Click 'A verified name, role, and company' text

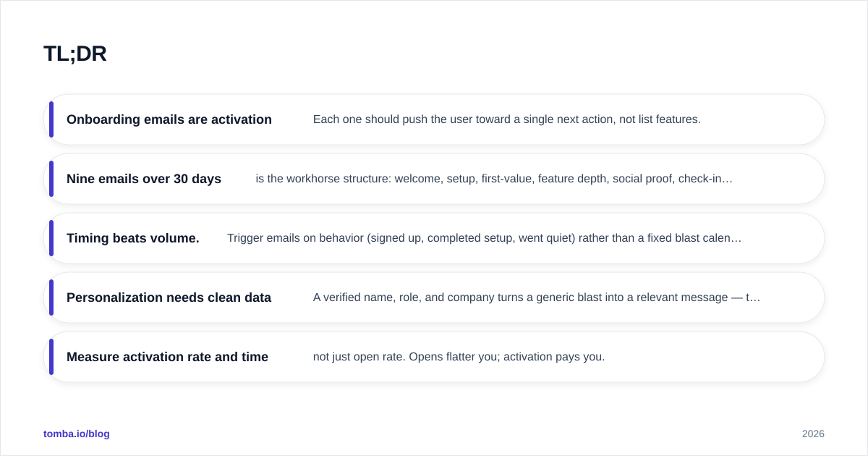(537, 297)
